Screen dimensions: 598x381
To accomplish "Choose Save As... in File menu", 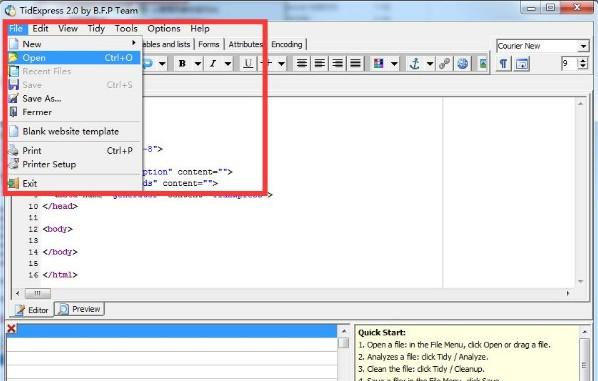I will 74,98.
